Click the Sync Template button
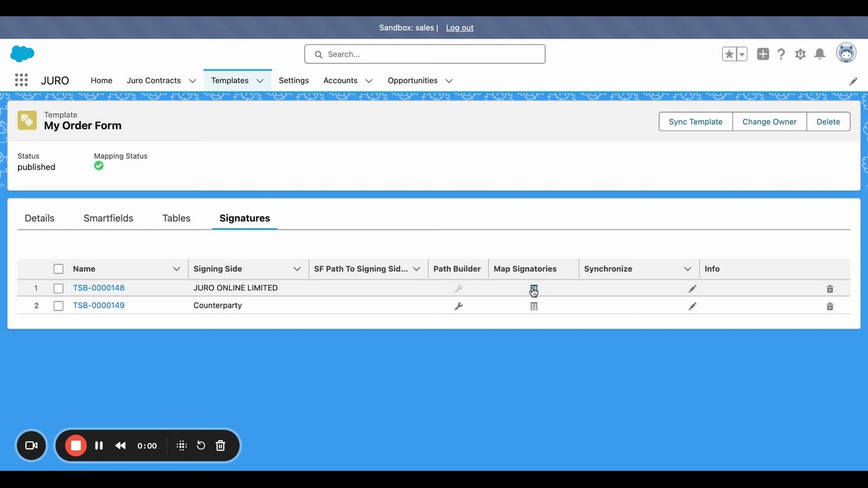This screenshot has height=488, width=868. pyautogui.click(x=696, y=121)
